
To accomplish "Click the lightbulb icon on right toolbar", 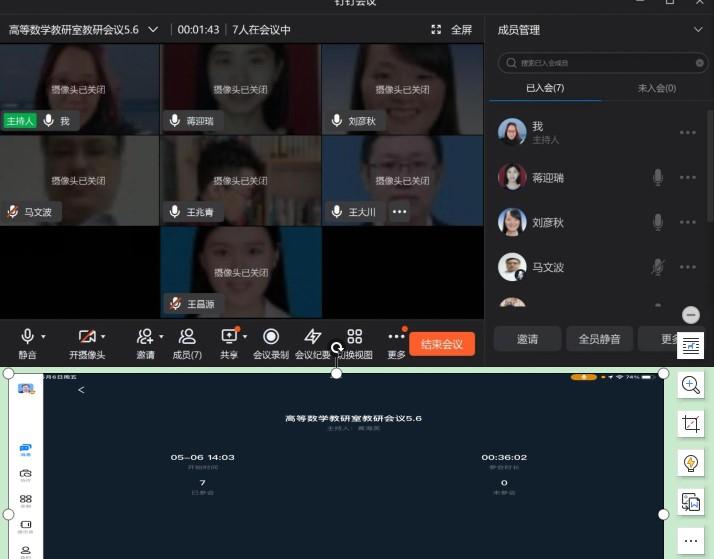I will [690, 463].
